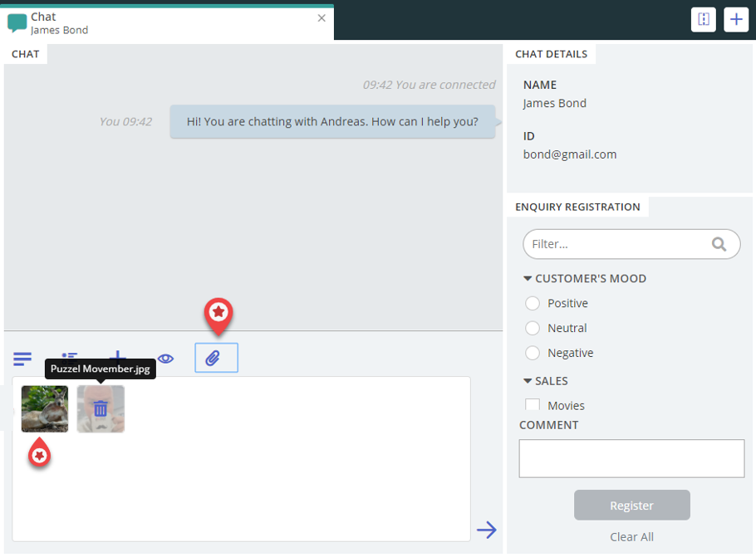756x557 pixels.
Task: Click the split view icon in header
Action: tap(704, 20)
